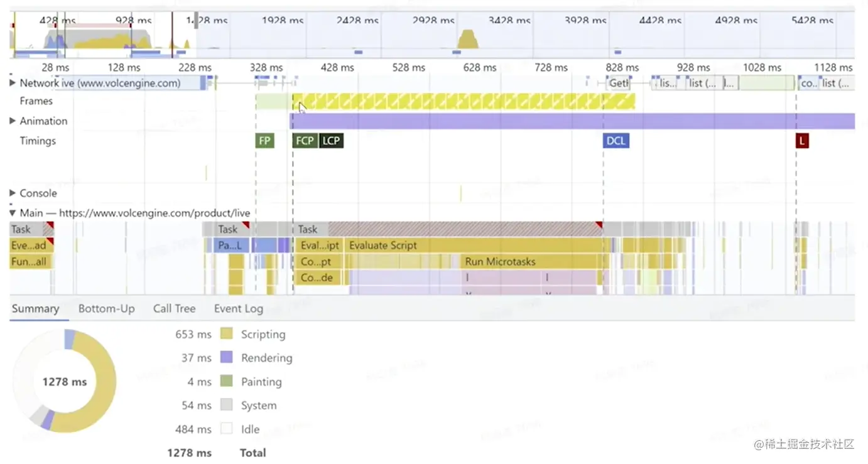Switch to the Bottom-Up tab
The height and width of the screenshot is (464, 868).
pyautogui.click(x=106, y=308)
